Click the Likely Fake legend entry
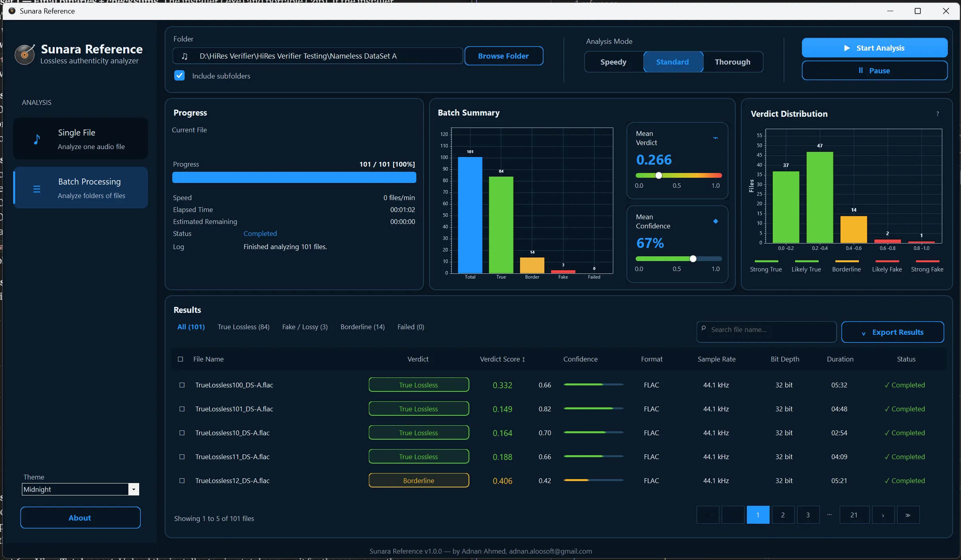Viewport: 961px width, 560px height. pyautogui.click(x=887, y=266)
